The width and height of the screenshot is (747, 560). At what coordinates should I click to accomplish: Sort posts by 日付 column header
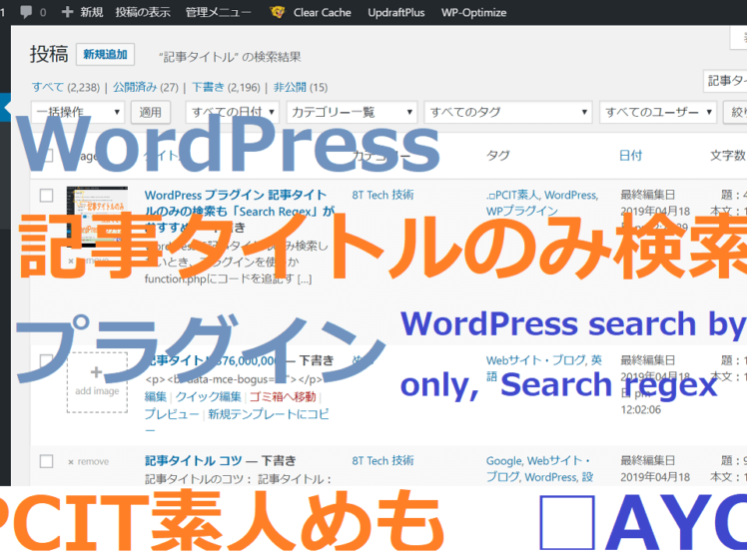click(630, 156)
